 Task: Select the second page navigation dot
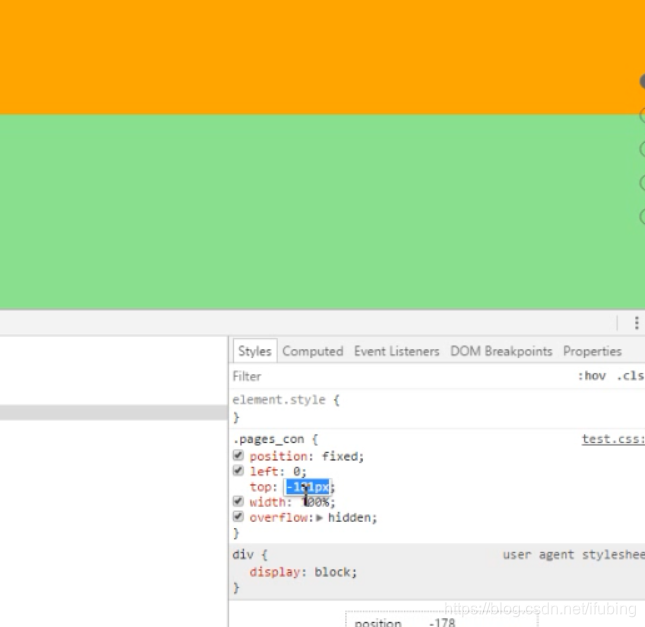coord(643,115)
